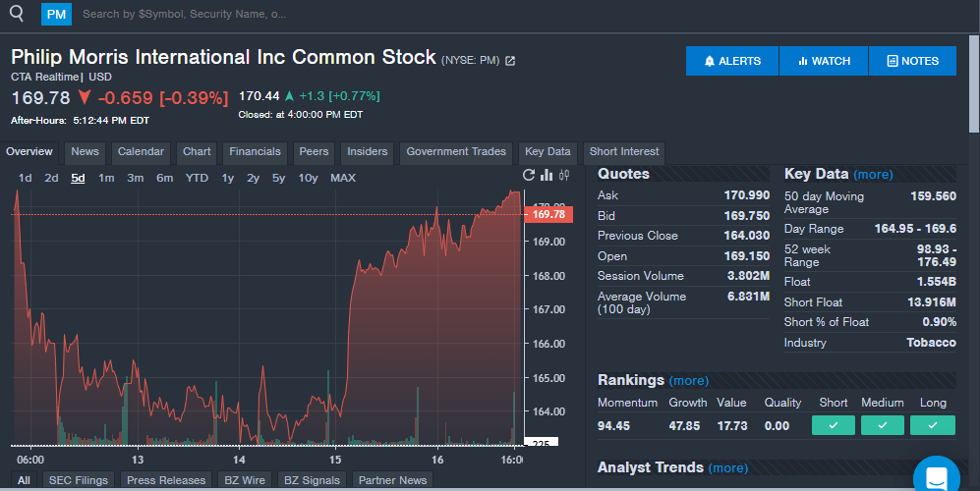Click the (more) link next to Key Data
980x491 pixels.
tap(873, 175)
